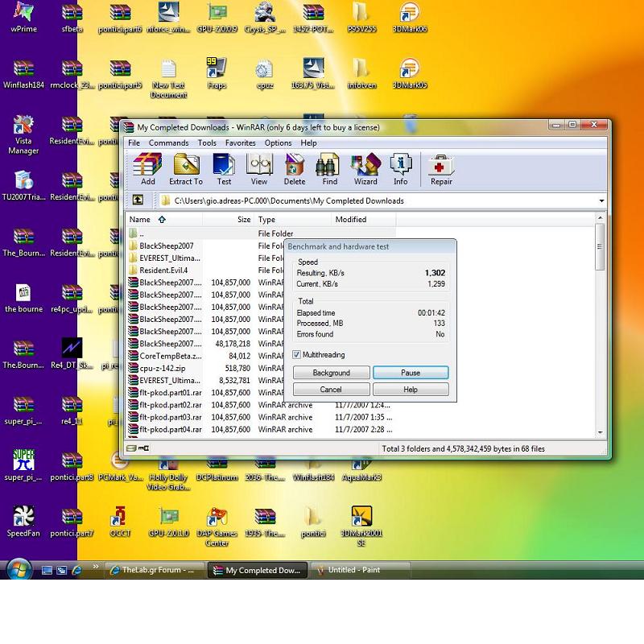
Task: Cancel the benchmark dialog
Action: point(331,389)
